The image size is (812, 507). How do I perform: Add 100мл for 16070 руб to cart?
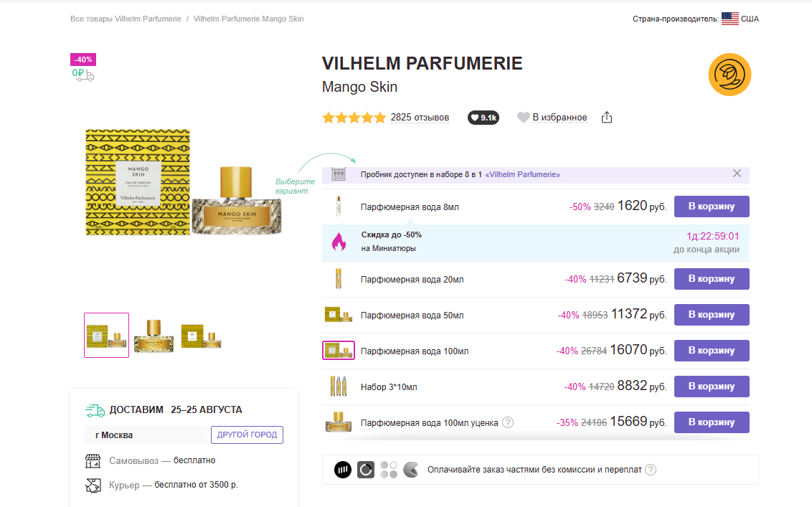point(712,350)
